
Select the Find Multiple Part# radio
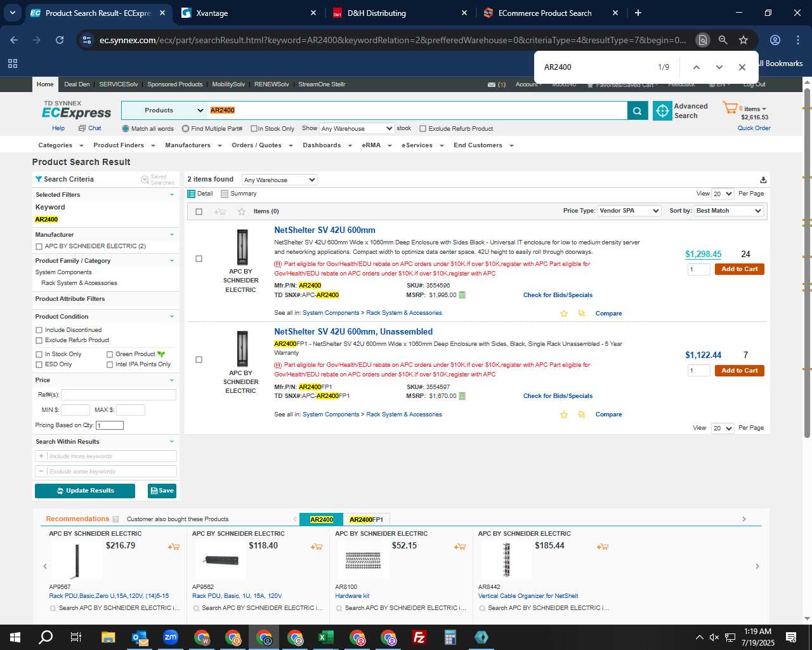(x=185, y=129)
